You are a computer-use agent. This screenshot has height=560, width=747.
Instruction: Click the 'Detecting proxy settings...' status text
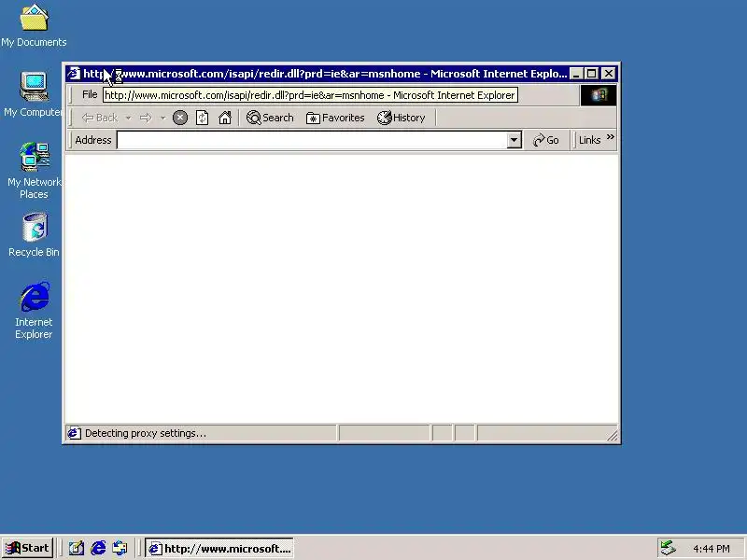[146, 433]
